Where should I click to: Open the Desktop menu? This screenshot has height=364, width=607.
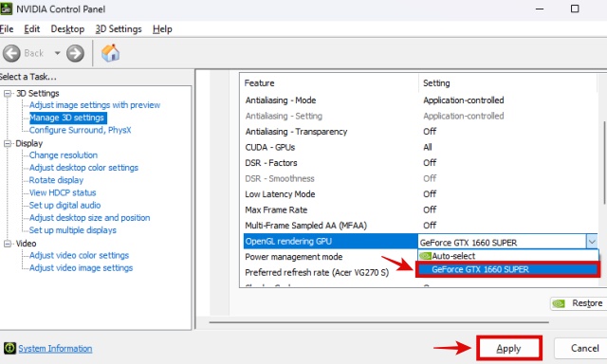tap(67, 29)
